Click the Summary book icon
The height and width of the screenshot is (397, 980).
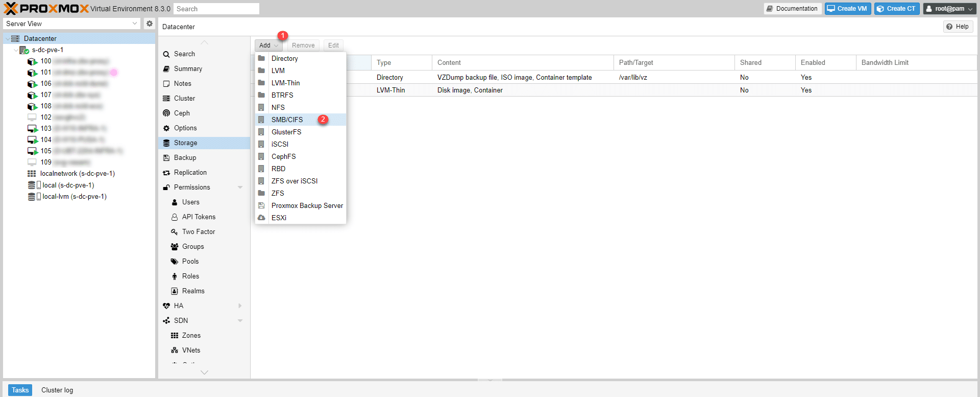166,69
